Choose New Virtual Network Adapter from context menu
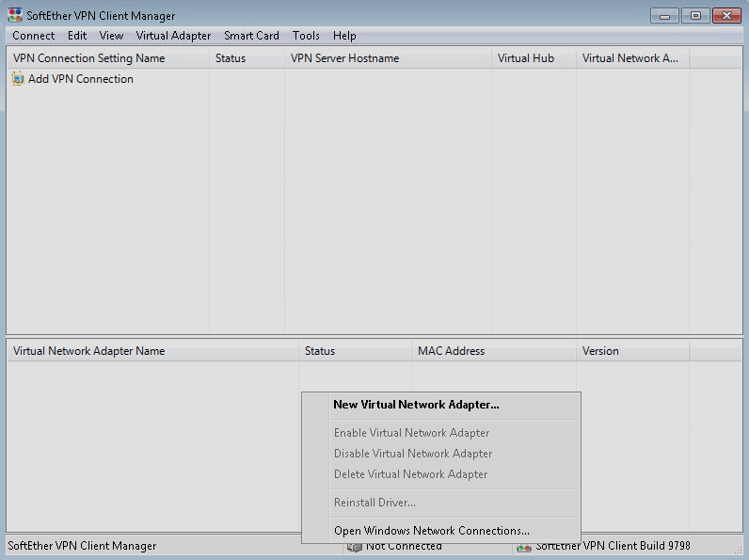Image resolution: width=749 pixels, height=560 pixels. tap(416, 405)
